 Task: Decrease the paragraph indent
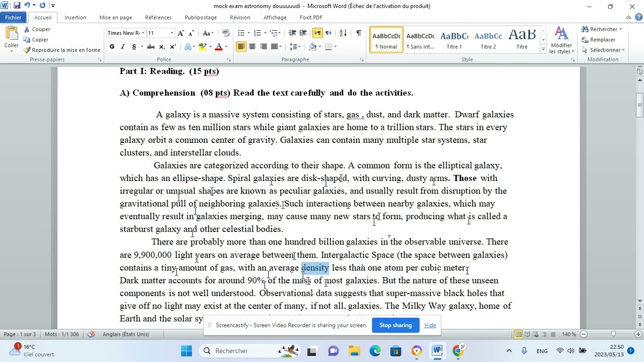click(292, 33)
